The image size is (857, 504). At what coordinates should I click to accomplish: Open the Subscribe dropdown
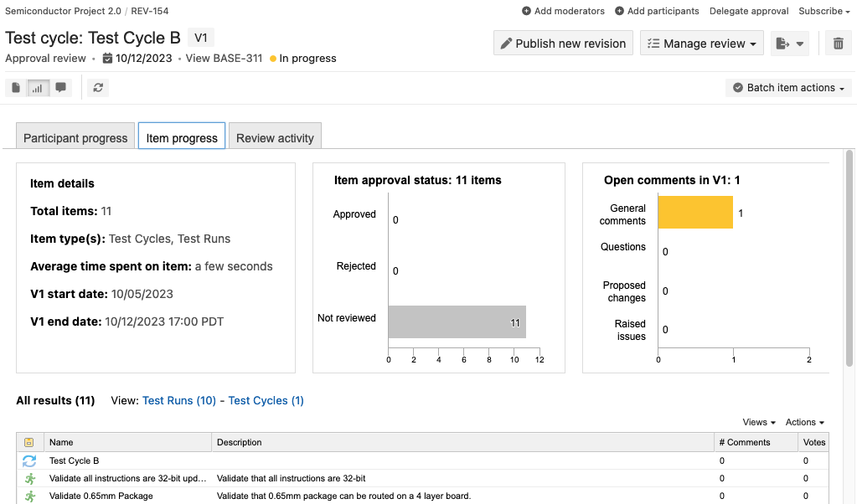point(824,11)
